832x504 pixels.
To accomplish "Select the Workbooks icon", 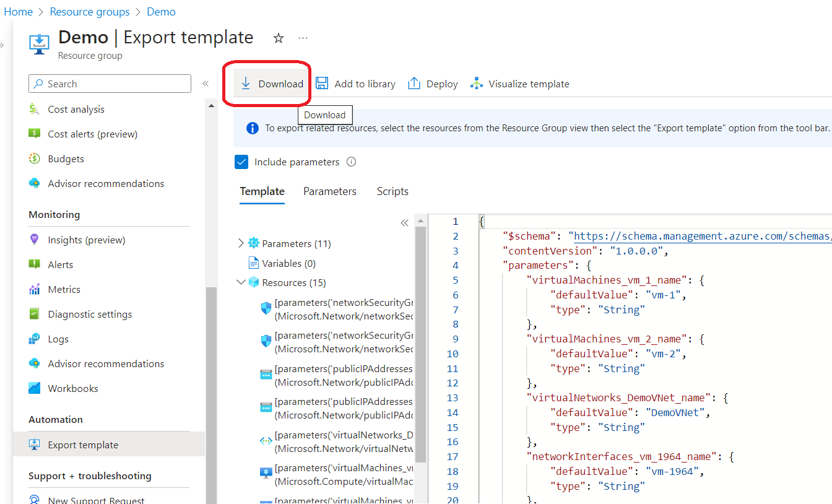I will [34, 388].
